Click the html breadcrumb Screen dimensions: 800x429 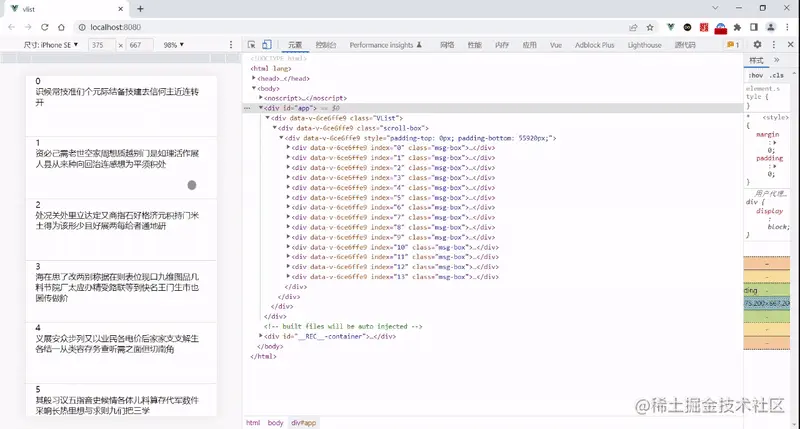(x=253, y=423)
